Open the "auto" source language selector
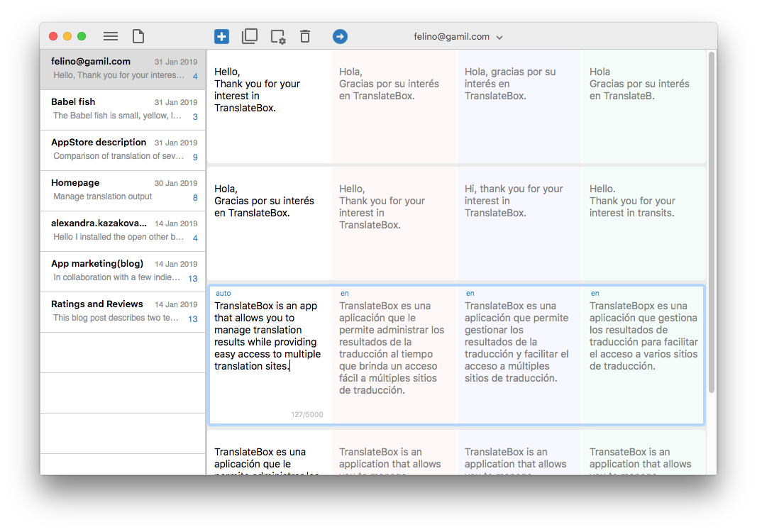The image size is (757, 532). click(223, 293)
